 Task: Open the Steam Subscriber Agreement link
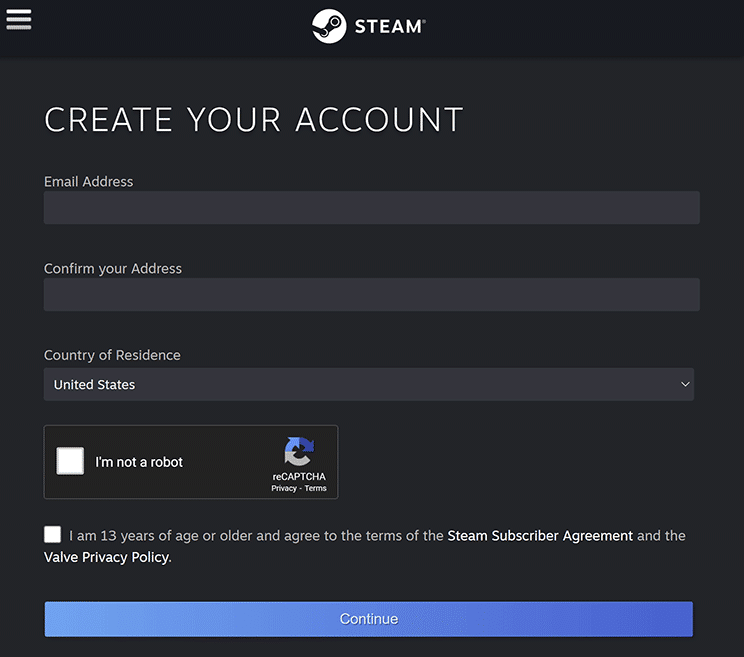tap(540, 536)
